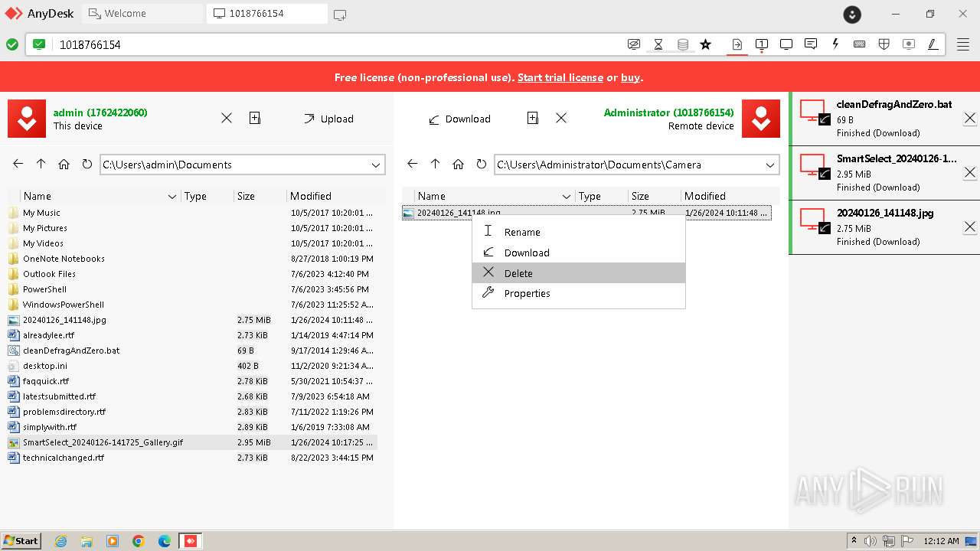The image size is (980, 551).
Task: Open the shield permissions icon
Action: coord(884,44)
